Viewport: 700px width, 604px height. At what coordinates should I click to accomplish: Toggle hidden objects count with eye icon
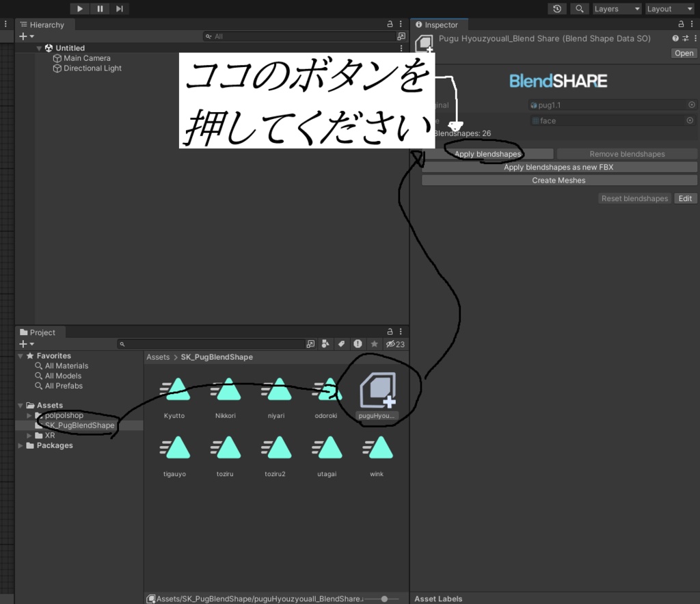tap(392, 344)
